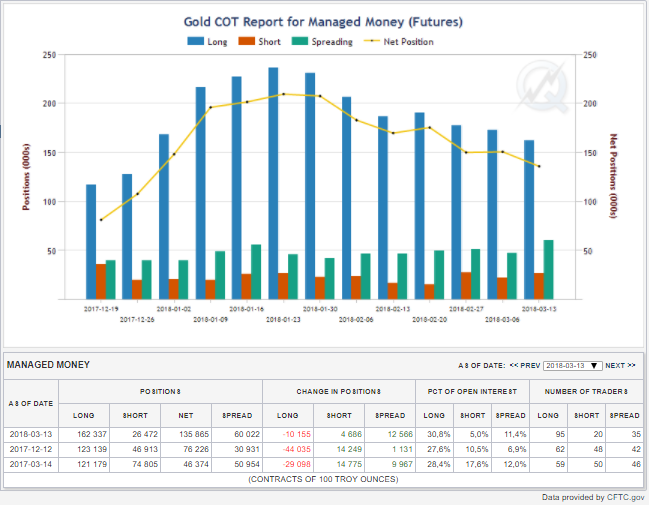Click the short value 46 913
Screen dimensions: 650x506
[x=145, y=450]
